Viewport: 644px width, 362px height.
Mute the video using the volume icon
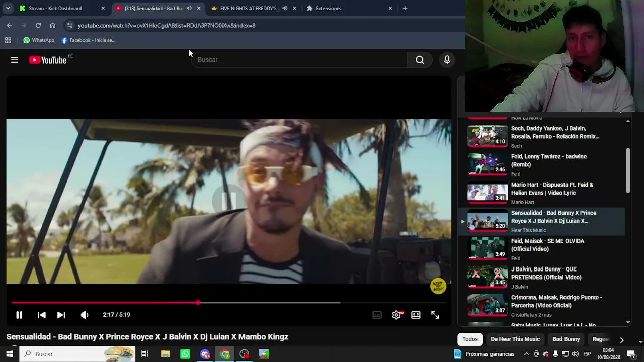pos(84,315)
